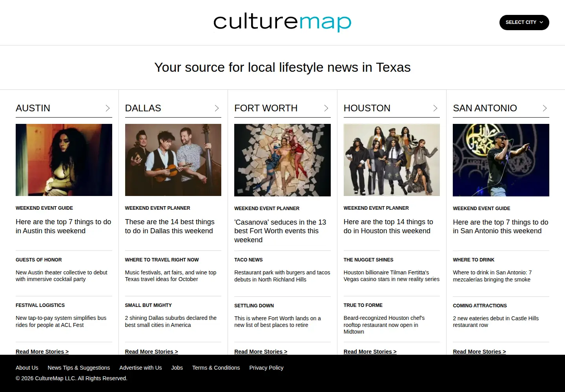Open the SAN ANTONIO city heading
The width and height of the screenshot is (565, 392).
[x=485, y=108]
